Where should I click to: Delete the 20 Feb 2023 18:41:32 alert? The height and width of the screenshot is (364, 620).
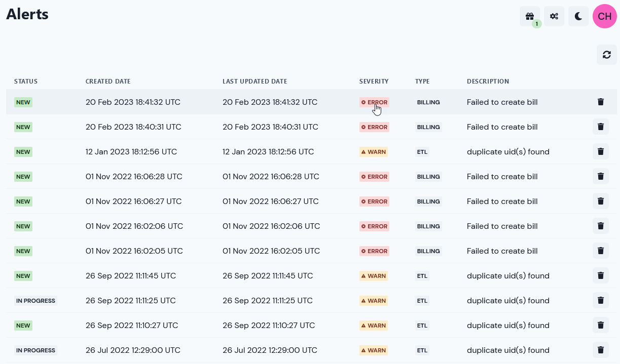(x=601, y=102)
